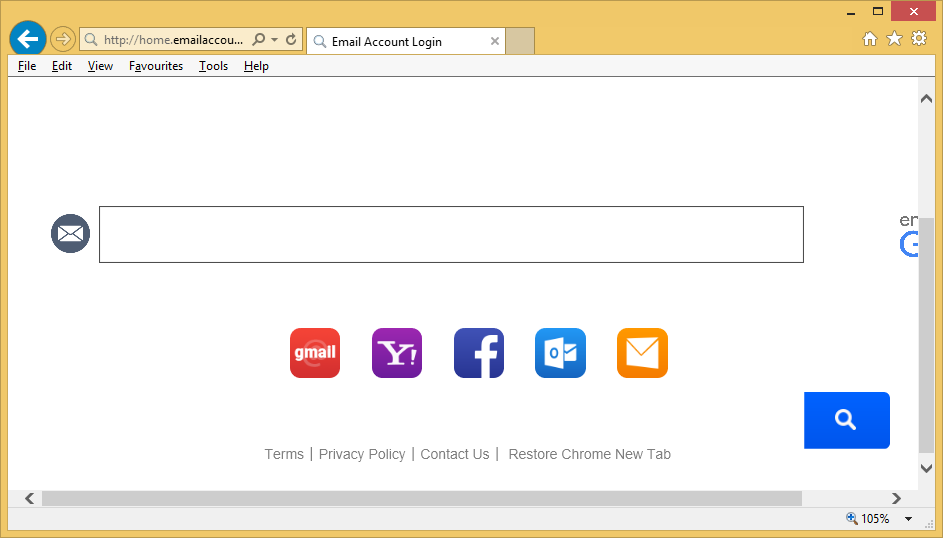Open the Contact Us link
Screen dimensions: 943x538
click(455, 454)
